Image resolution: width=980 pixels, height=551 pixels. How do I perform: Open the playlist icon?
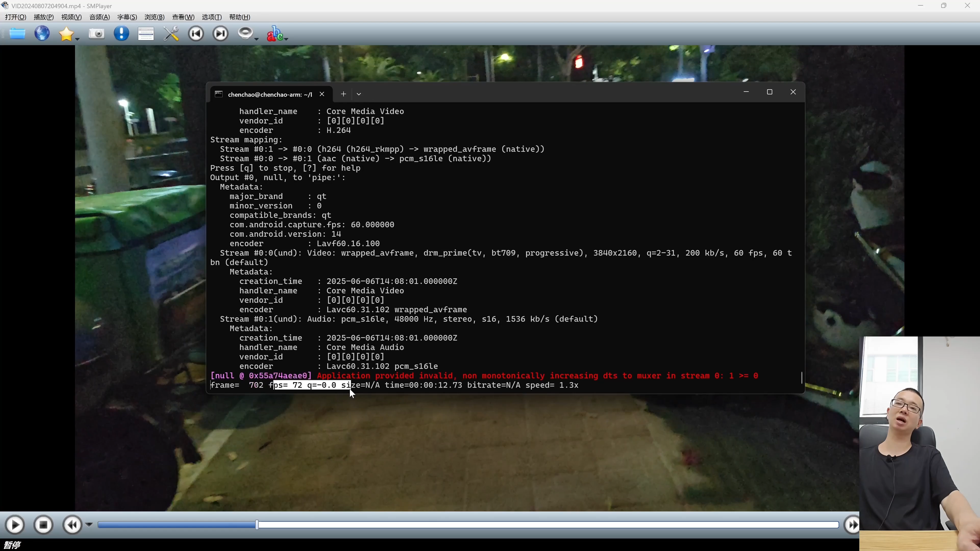point(146,34)
